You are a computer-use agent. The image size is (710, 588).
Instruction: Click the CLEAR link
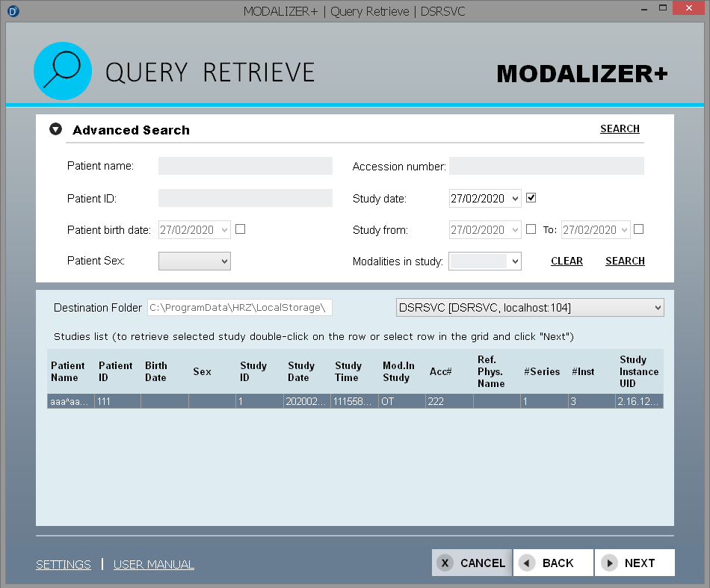[567, 261]
